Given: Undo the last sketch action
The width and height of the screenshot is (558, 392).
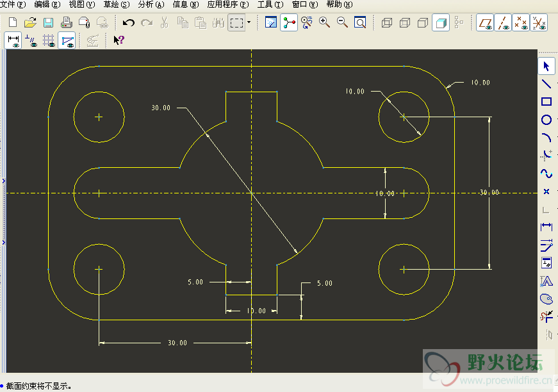Looking at the screenshot, I should [129, 23].
